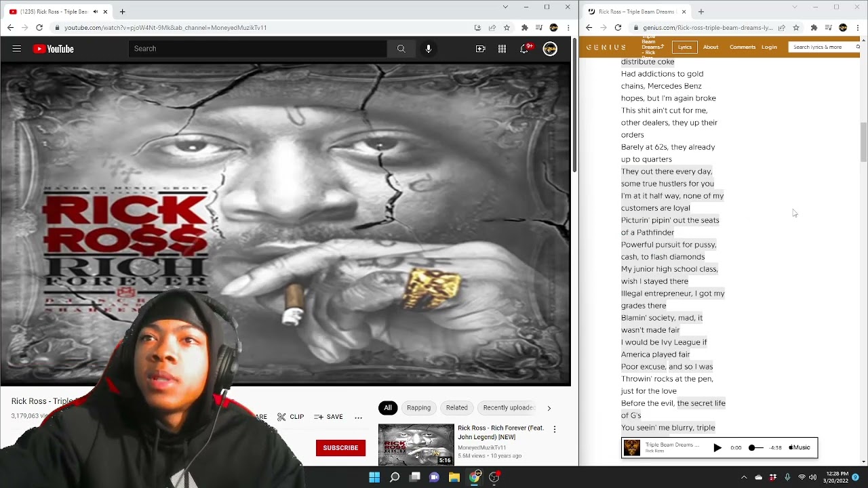Screen dimensions: 868x488
Task: Reload the Genius page
Action: tap(618, 28)
